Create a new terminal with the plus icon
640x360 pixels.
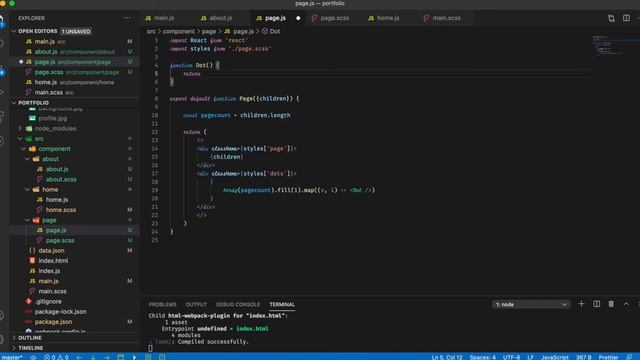point(581,304)
